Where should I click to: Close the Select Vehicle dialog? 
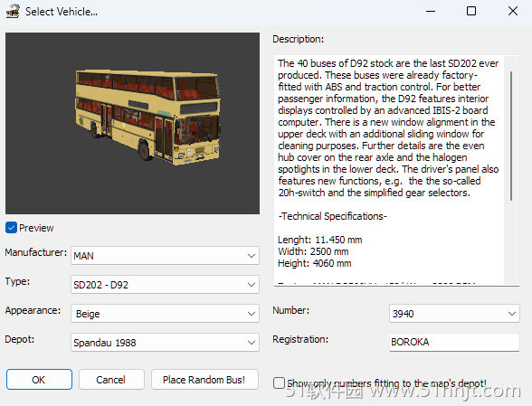[513, 11]
